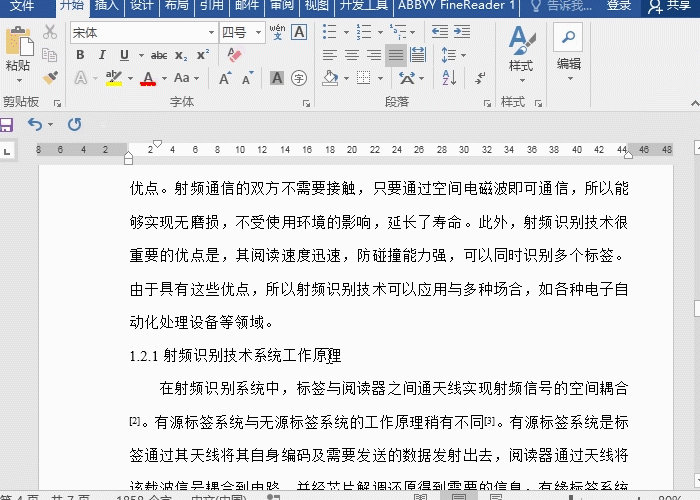The width and height of the screenshot is (700, 500).
Task: Switch to the Design (设计) tab
Action: point(142,5)
